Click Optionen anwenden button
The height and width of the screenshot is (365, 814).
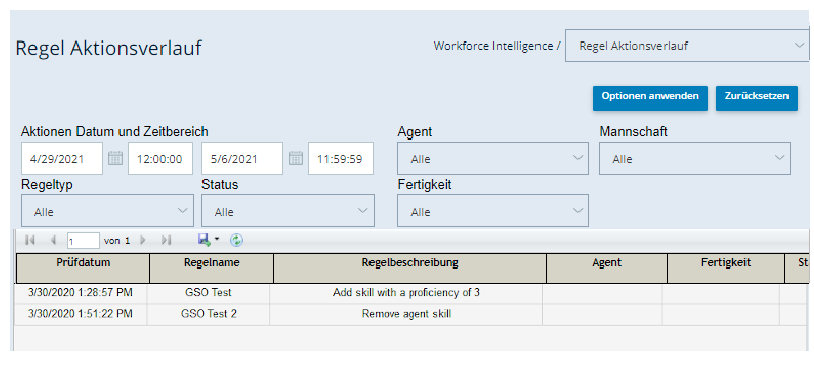click(650, 98)
